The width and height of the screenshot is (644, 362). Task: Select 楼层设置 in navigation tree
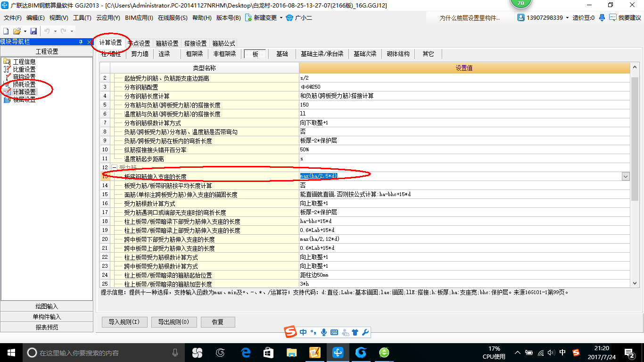[x=24, y=99]
